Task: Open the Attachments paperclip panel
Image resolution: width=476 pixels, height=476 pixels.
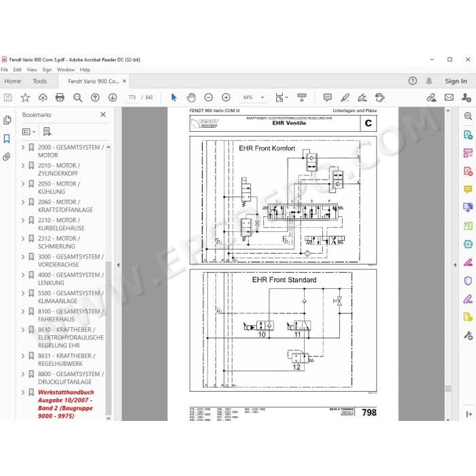Action: pos(7,156)
